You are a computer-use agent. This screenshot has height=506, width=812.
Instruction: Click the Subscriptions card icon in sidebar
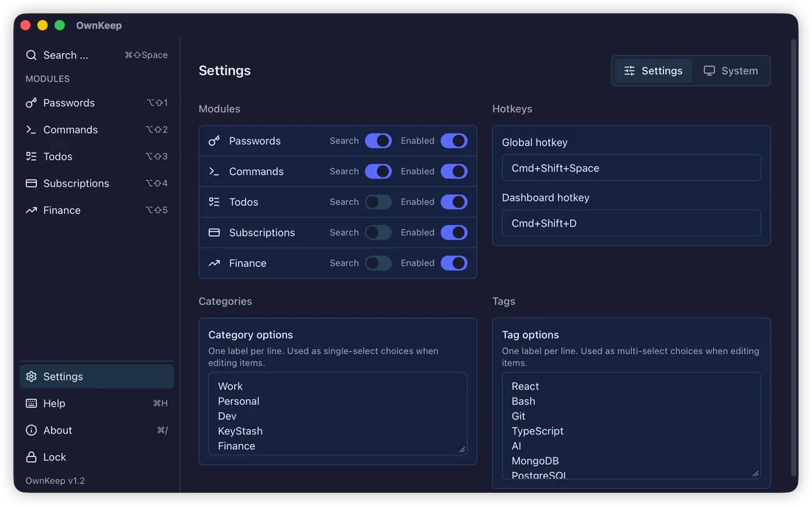tap(31, 183)
